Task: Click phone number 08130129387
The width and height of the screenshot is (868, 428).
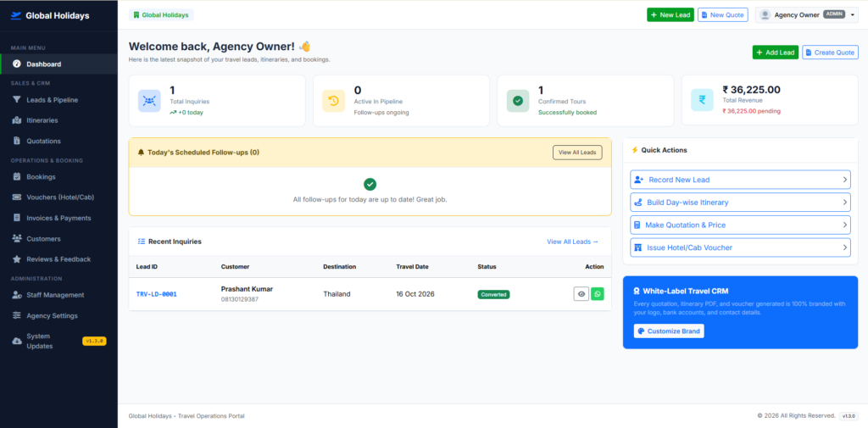Action: coord(240,299)
